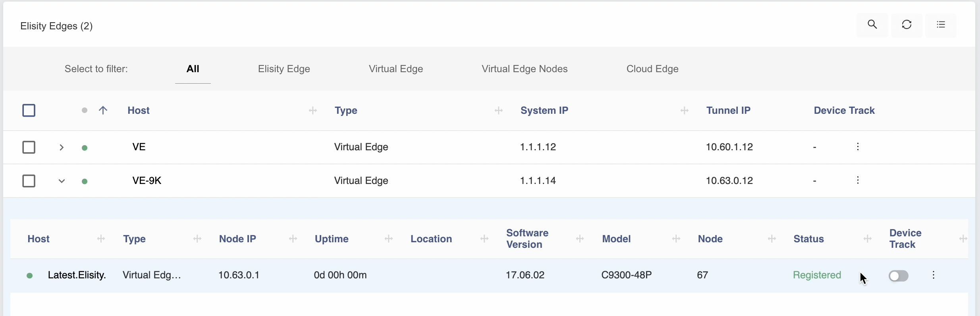Sort by top Host column header
The image size is (980, 316).
click(139, 110)
